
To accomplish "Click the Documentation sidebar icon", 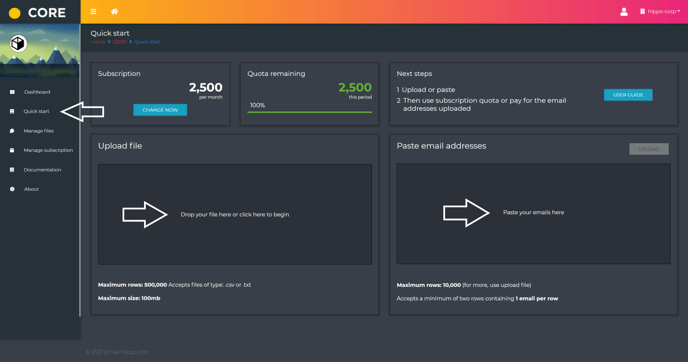I will coord(12,170).
